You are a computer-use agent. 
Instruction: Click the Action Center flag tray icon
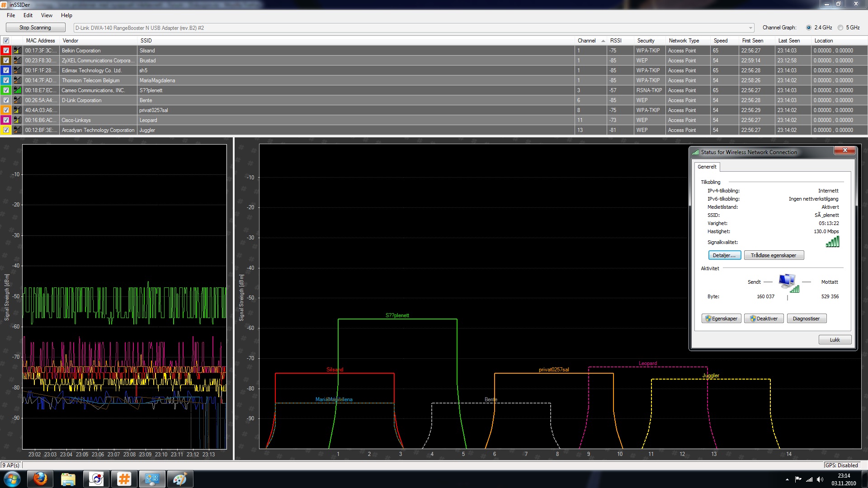[x=798, y=479]
